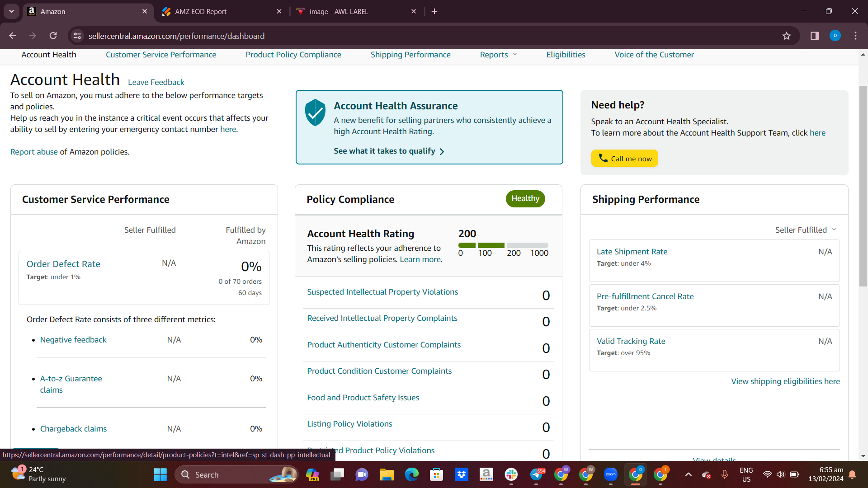Viewport: 868px width, 488px height.
Task: Switch to the image - AWL LABEL tab
Action: 356,11
